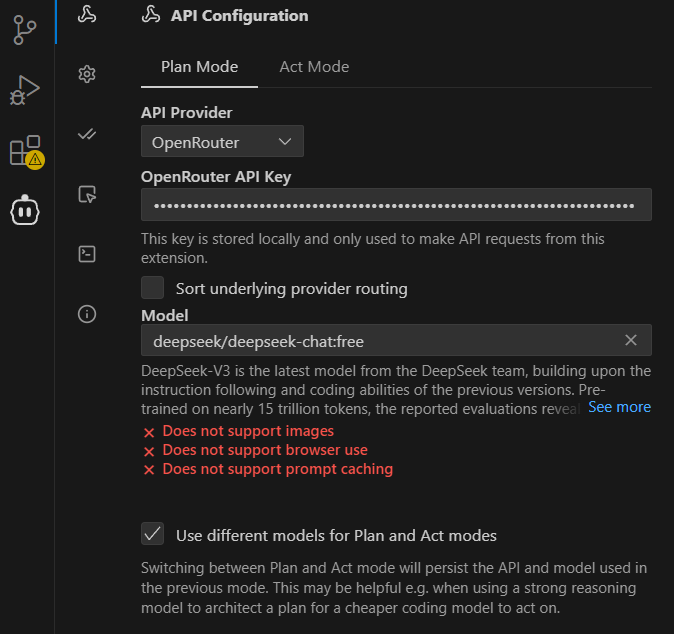The image size is (674, 634).
Task: Open the Run and Debug view
Action: click(x=25, y=90)
